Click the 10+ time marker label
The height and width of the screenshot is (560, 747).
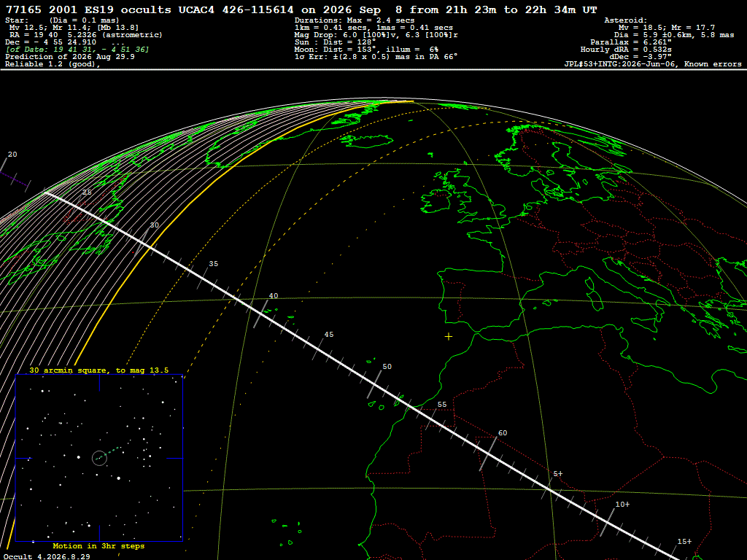(x=622, y=505)
